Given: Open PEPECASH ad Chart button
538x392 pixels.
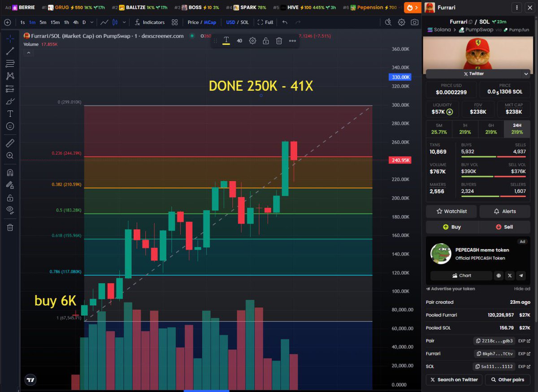Looking at the screenshot, I should coord(461,276).
